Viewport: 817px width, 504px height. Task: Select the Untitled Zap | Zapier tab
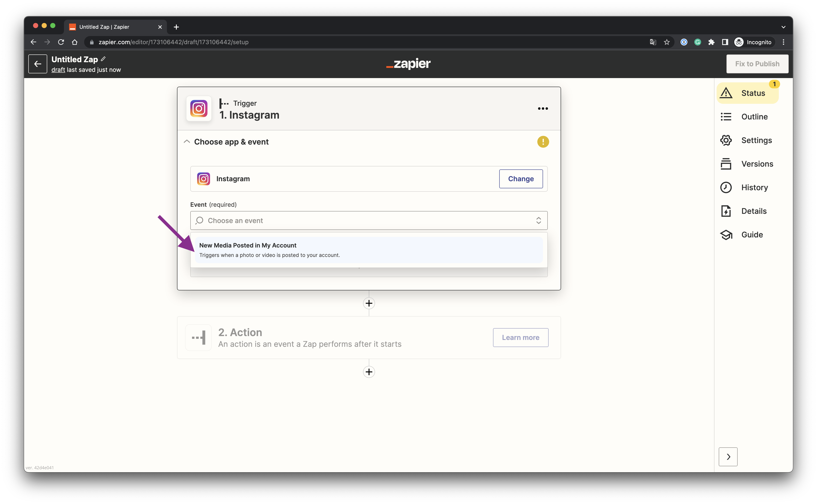(115, 27)
